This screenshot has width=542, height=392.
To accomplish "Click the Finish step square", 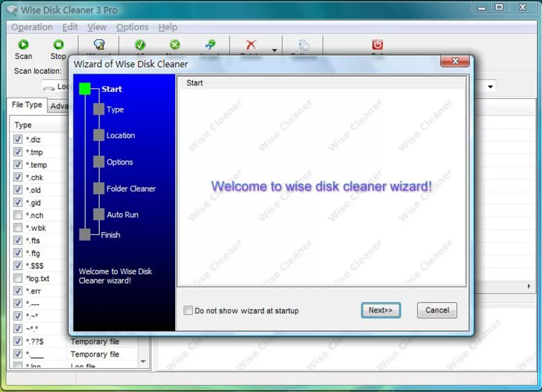I will point(85,234).
